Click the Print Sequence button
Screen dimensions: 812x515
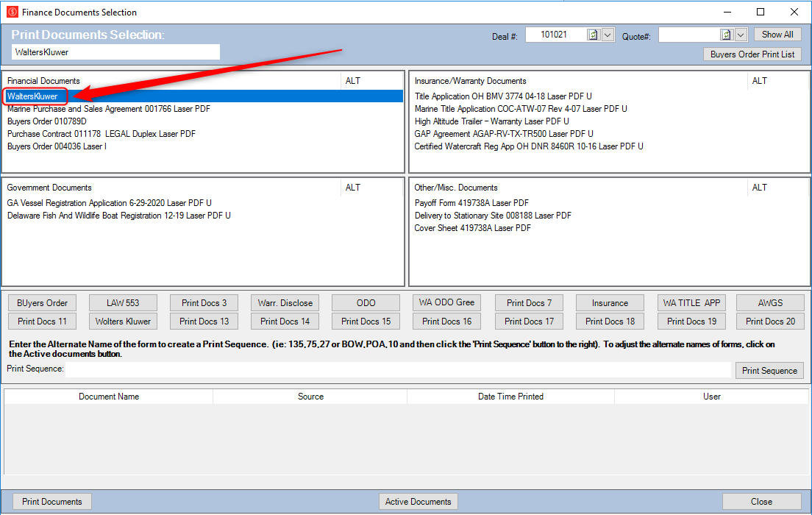pyautogui.click(x=769, y=371)
